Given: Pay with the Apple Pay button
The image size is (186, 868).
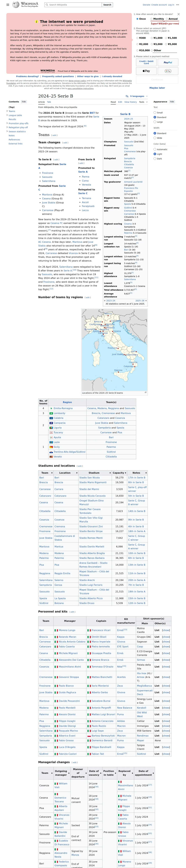Looking at the screenshot, I should coord(146,71).
